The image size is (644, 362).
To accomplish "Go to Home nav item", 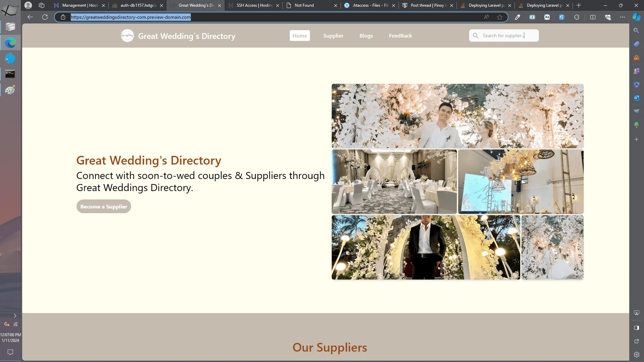I will pyautogui.click(x=300, y=36).
